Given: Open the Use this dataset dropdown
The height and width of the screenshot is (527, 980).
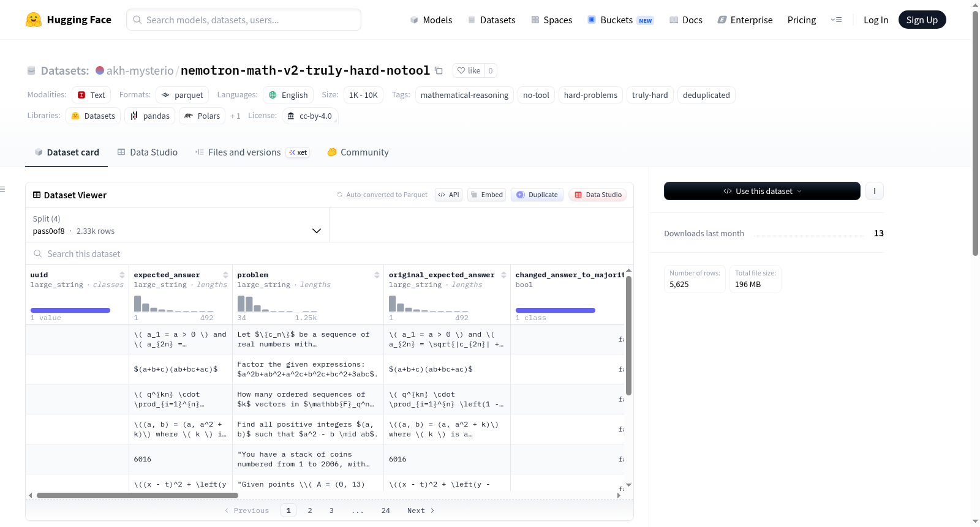Looking at the screenshot, I should click(x=762, y=191).
